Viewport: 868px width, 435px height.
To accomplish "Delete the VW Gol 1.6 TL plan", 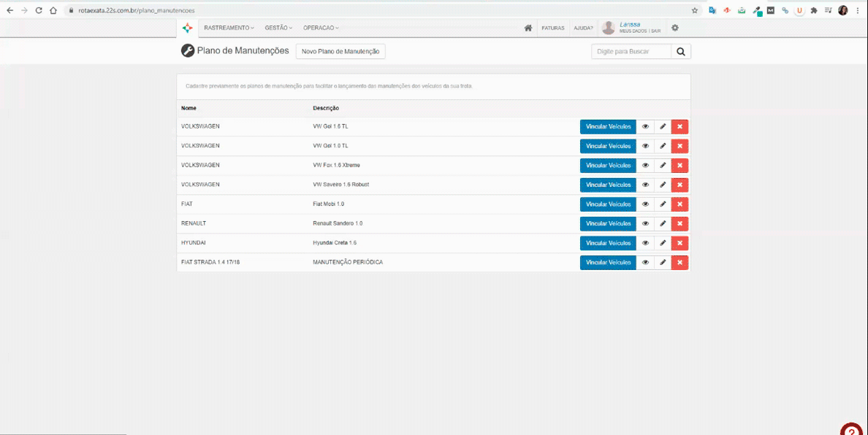I will click(x=679, y=126).
